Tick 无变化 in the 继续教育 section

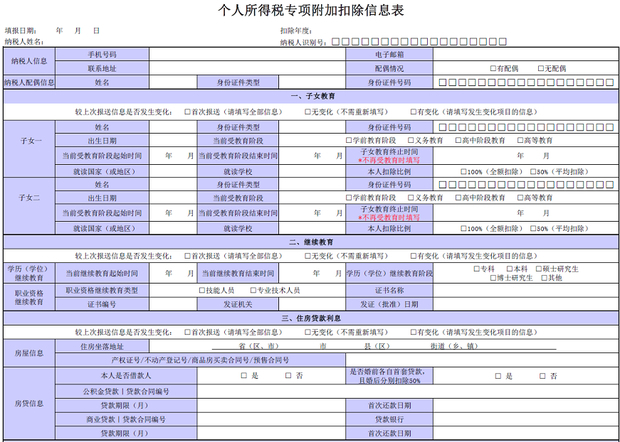(x=308, y=256)
